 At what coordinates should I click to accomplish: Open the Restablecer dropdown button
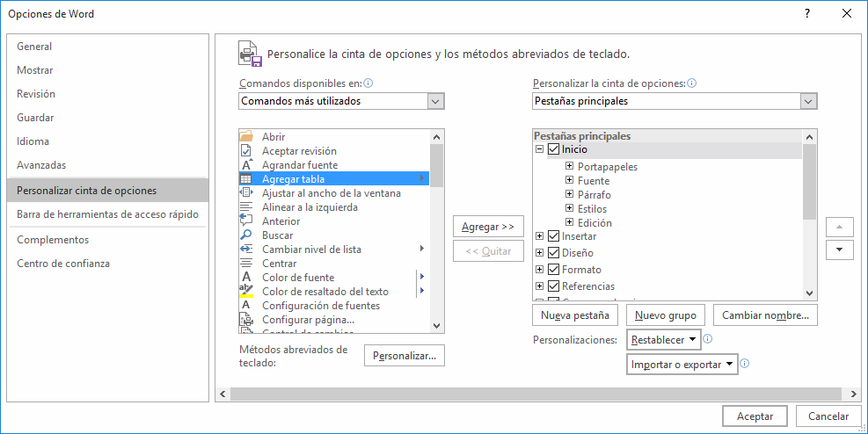(x=664, y=339)
